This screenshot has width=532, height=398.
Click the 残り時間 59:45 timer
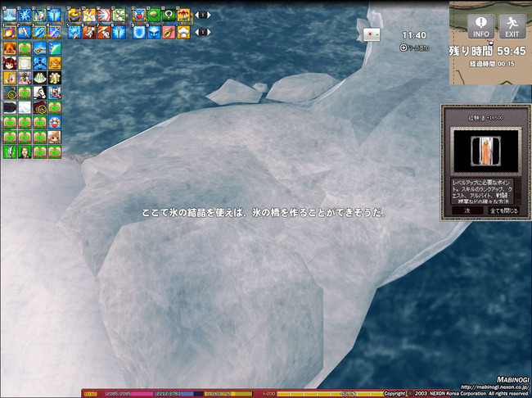[x=488, y=51]
